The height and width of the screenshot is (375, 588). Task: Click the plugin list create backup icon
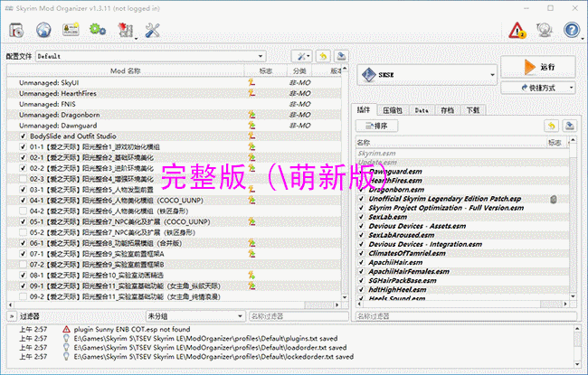pos(569,126)
